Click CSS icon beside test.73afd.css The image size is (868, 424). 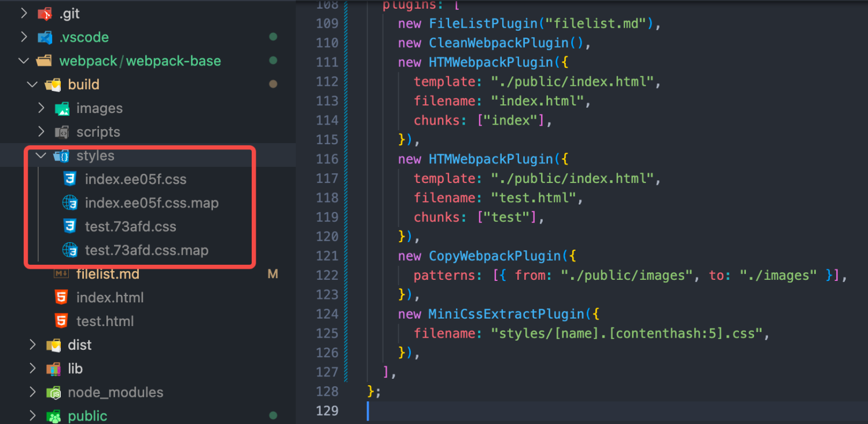(x=70, y=226)
